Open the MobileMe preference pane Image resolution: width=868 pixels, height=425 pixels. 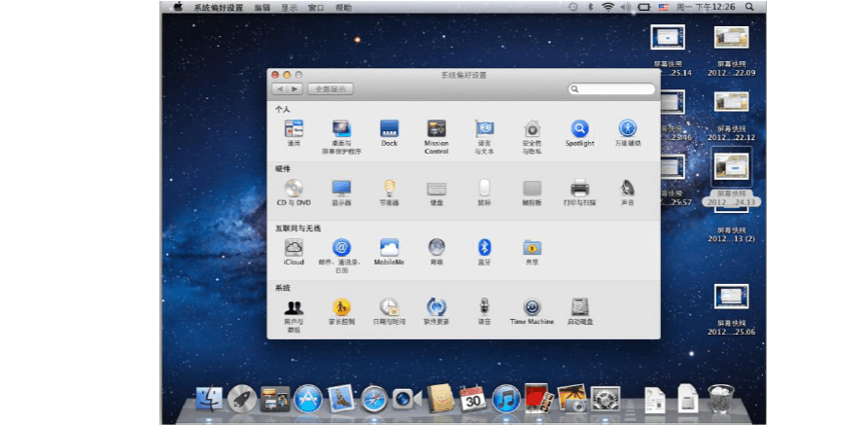pyautogui.click(x=389, y=247)
